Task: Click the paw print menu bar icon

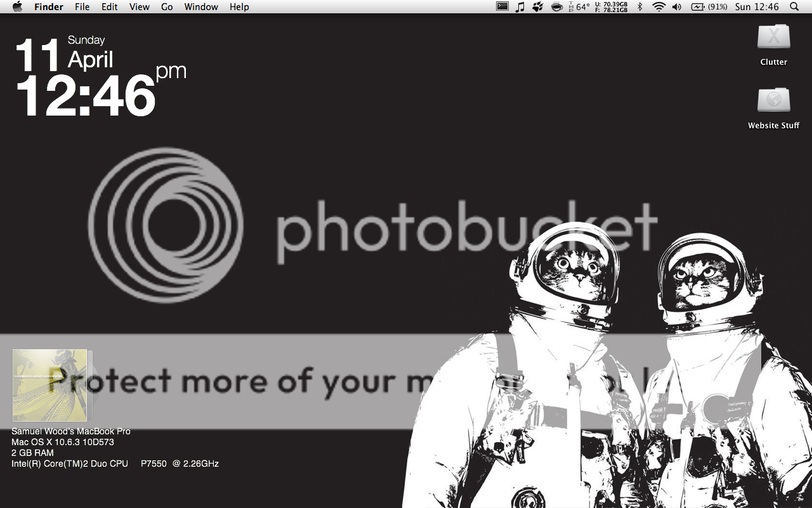Action: 538,7
